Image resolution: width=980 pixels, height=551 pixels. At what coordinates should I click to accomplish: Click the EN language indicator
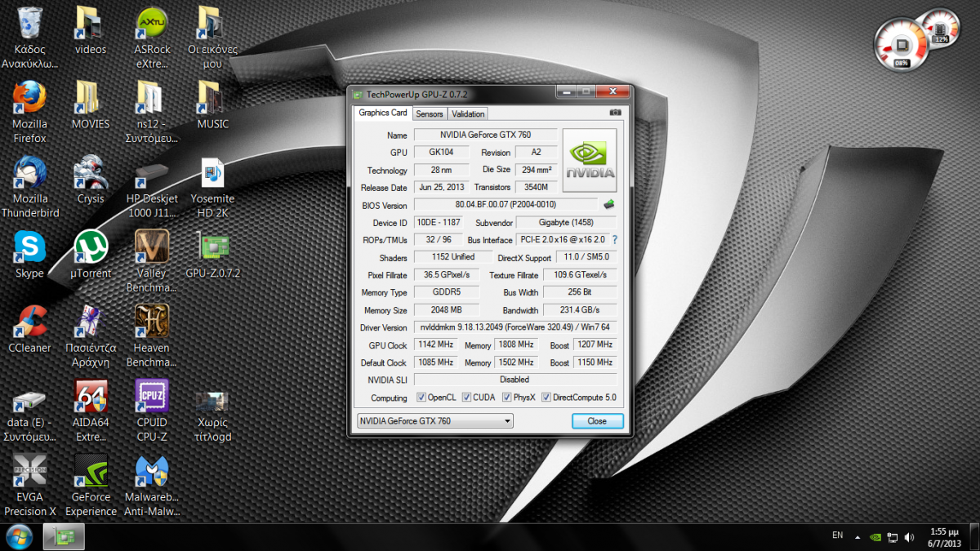pyautogui.click(x=837, y=535)
